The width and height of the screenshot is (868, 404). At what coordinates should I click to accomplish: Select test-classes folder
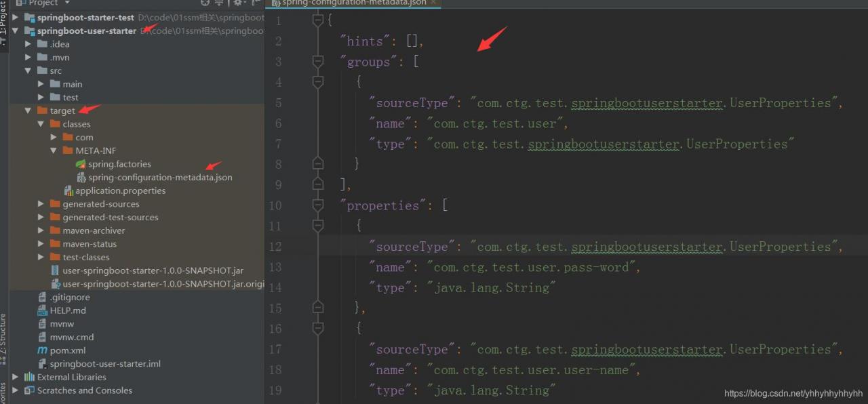[x=86, y=258]
